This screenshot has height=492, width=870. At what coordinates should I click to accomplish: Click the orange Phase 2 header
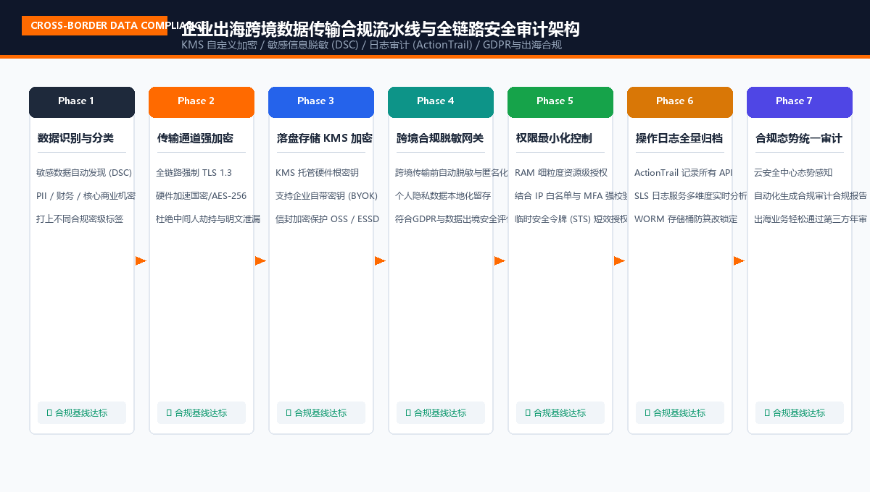pos(201,102)
